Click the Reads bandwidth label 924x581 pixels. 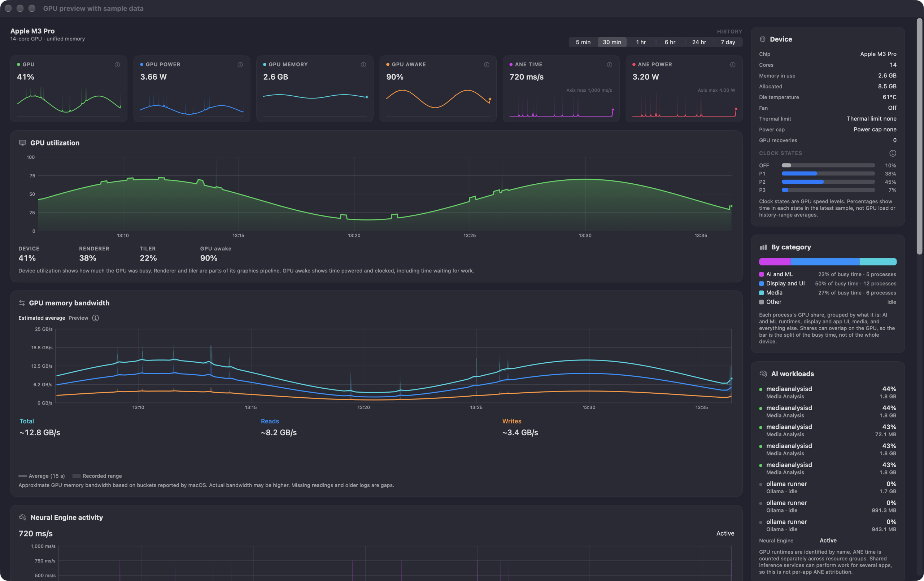(x=270, y=421)
